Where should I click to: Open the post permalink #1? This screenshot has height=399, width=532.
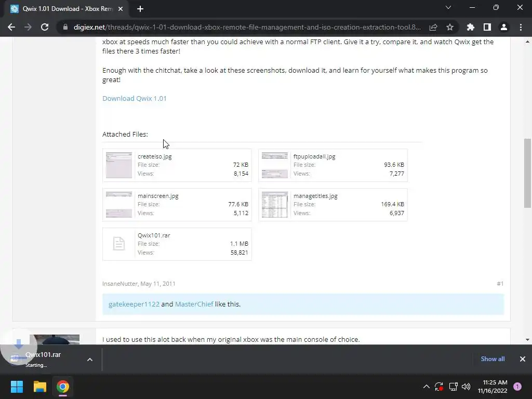500,284
